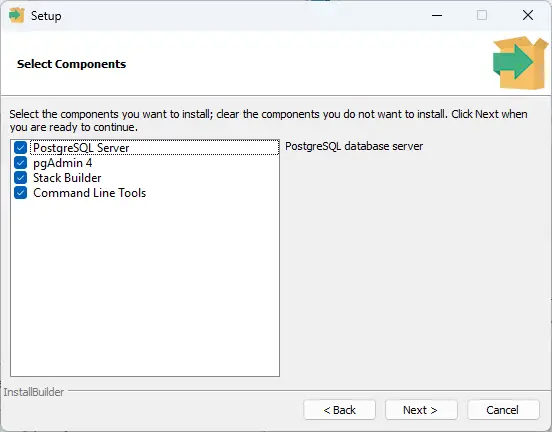Screen dimensions: 552x432
Task: Toggle the Command Line Tools checkbox
Action: click(20, 193)
